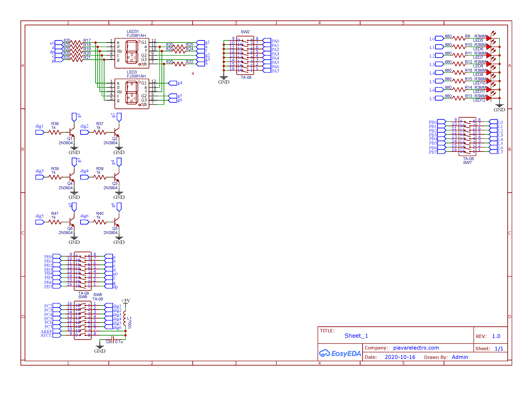532x411 pixels.
Task: Click the LED5 diode symbol
Action: pos(489,38)
